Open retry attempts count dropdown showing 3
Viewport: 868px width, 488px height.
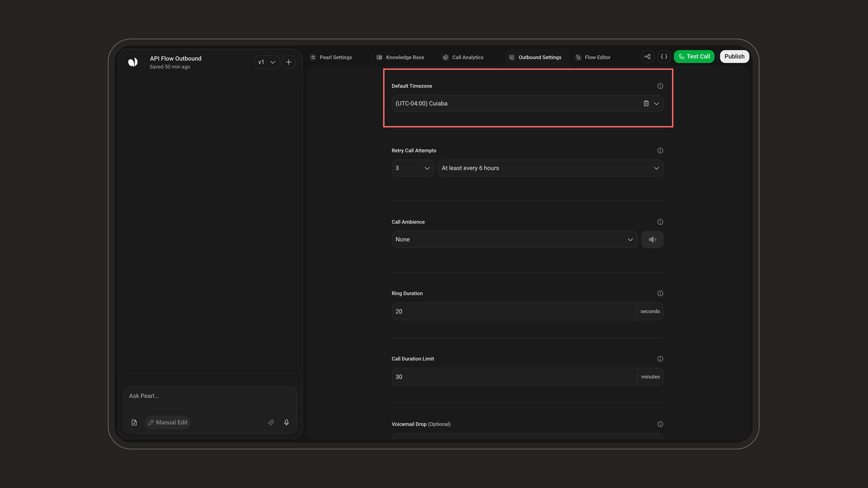click(413, 168)
